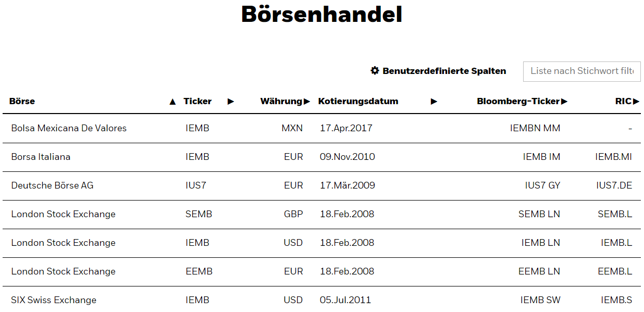Click the SIX Swiss Exchange row
The width and height of the screenshot is (644, 312).
pyautogui.click(x=54, y=300)
